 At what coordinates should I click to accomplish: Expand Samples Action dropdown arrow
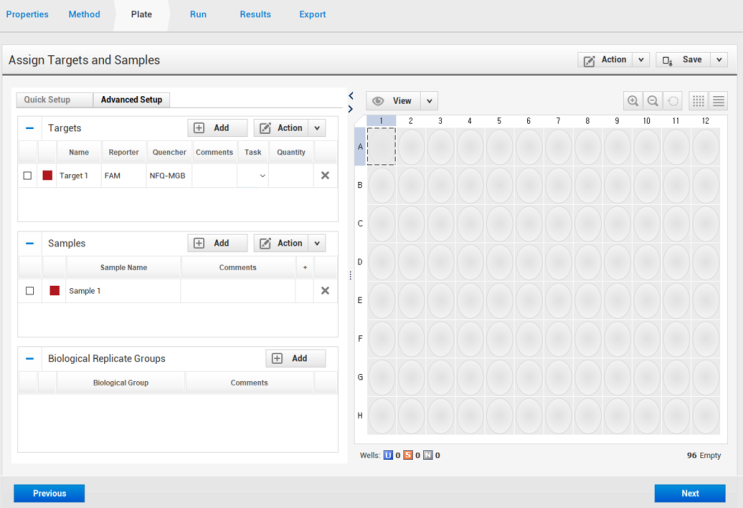(x=317, y=243)
